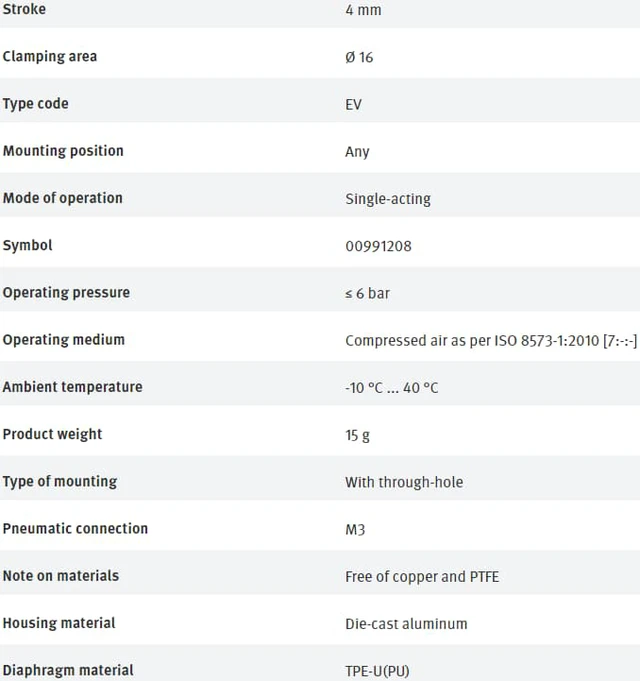The height and width of the screenshot is (681, 640).
Task: Select the Mounting position label
Action: 63,151
